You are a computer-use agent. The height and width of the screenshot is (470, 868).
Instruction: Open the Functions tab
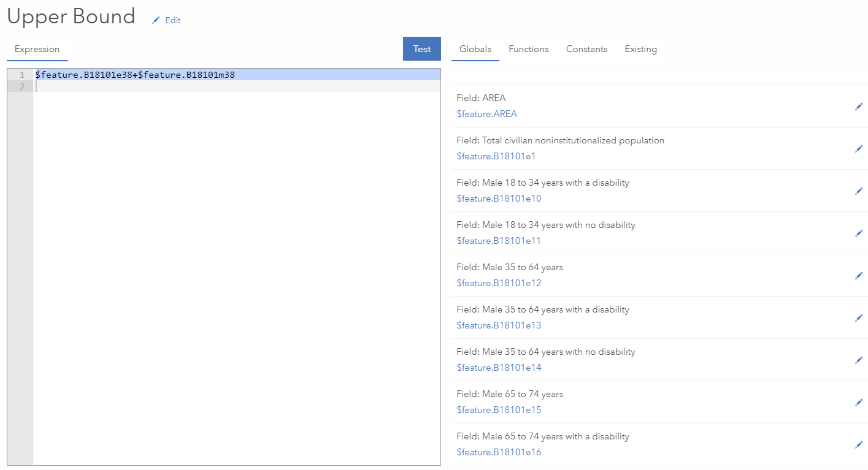point(529,49)
